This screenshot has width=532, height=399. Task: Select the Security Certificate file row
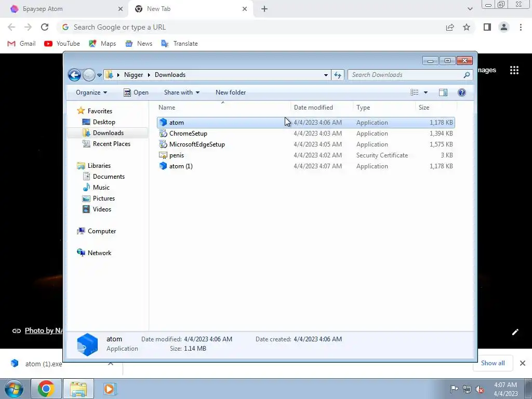point(305,155)
